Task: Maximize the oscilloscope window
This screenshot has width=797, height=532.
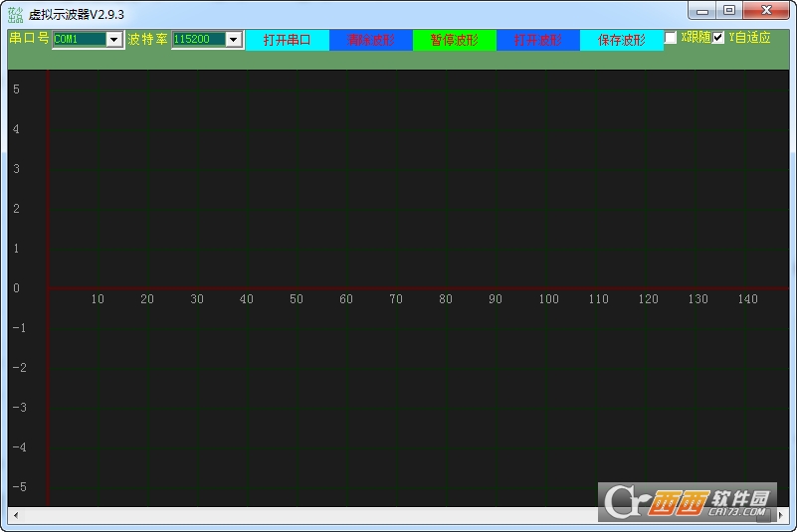Action: click(x=729, y=11)
